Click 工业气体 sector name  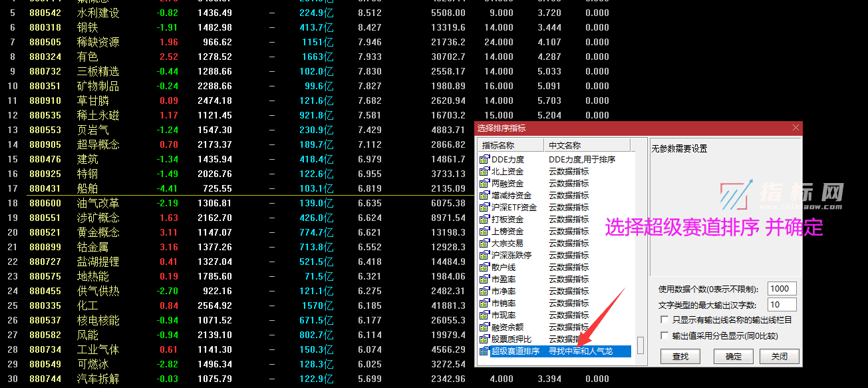coord(98,349)
